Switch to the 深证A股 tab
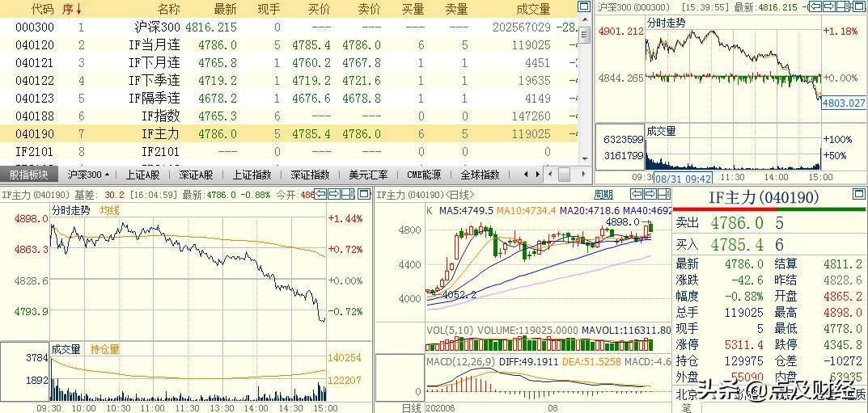 click(196, 175)
